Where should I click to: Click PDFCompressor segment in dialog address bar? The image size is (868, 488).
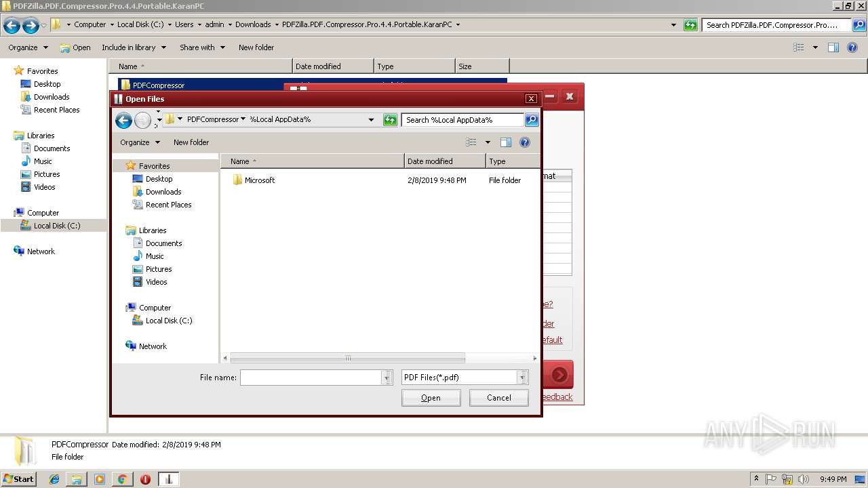(212, 119)
